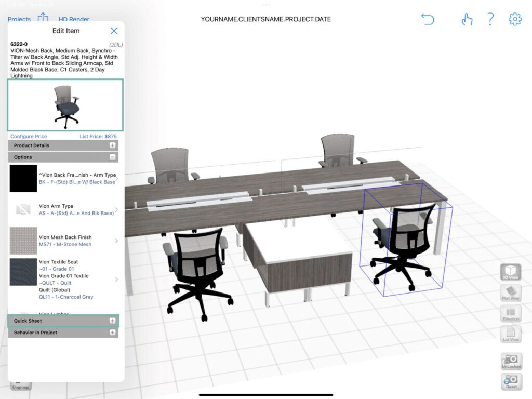Open List View
Viewport: 532px width, 399px height.
coord(511,334)
